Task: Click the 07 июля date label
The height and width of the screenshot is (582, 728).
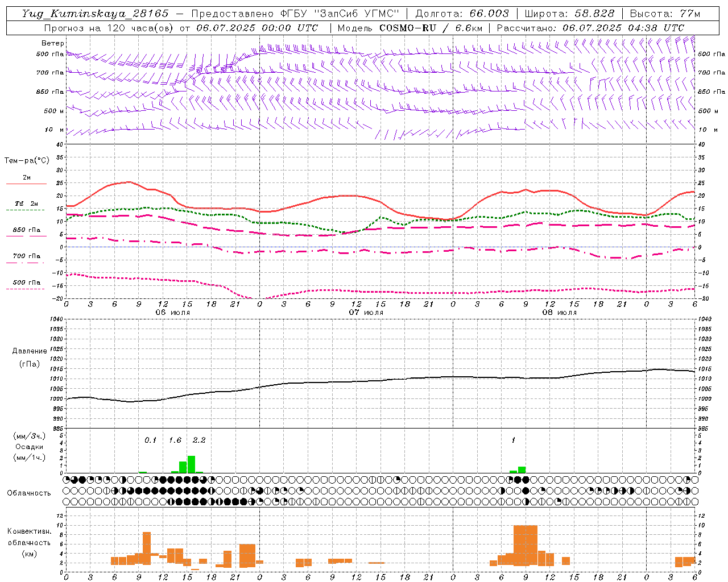Action: (x=366, y=313)
